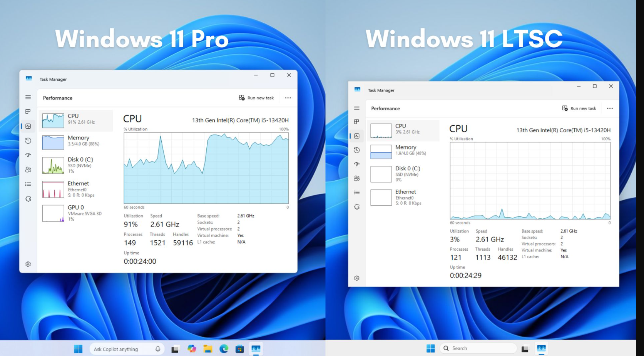Open App history icon in LTSC Task Manager
This screenshot has width=644, height=356.
pyautogui.click(x=357, y=150)
